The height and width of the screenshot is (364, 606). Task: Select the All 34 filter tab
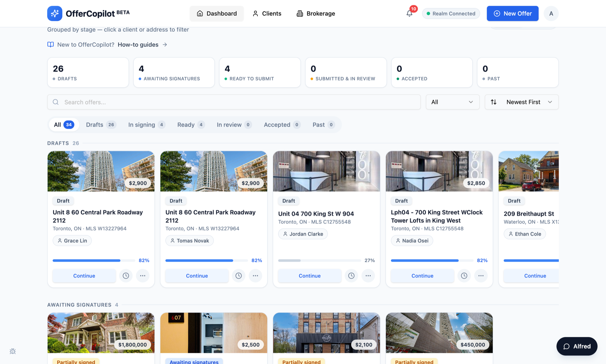pos(64,124)
